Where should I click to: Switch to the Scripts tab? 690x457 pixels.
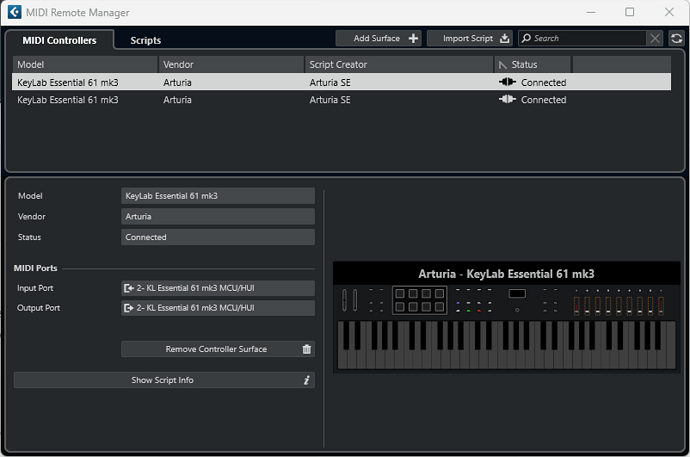click(146, 40)
